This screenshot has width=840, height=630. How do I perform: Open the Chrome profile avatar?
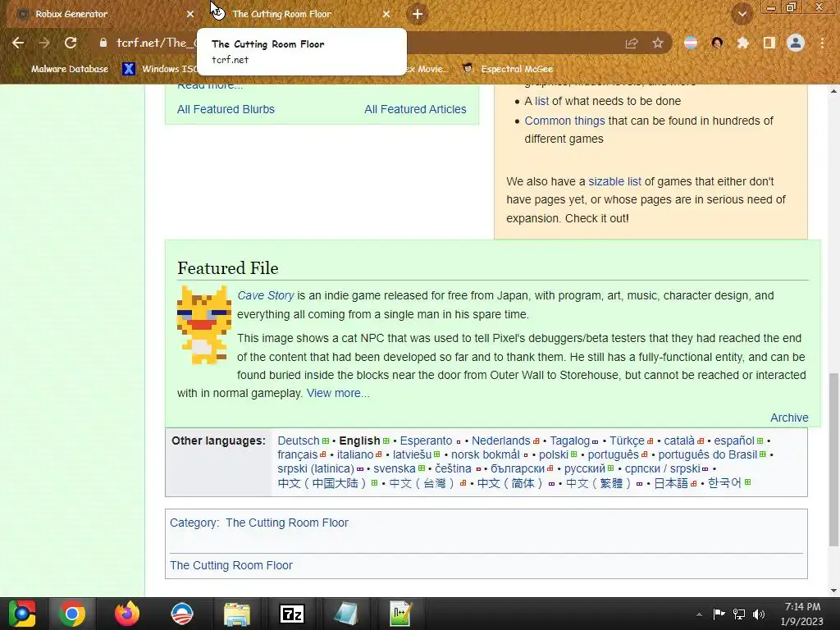796,43
